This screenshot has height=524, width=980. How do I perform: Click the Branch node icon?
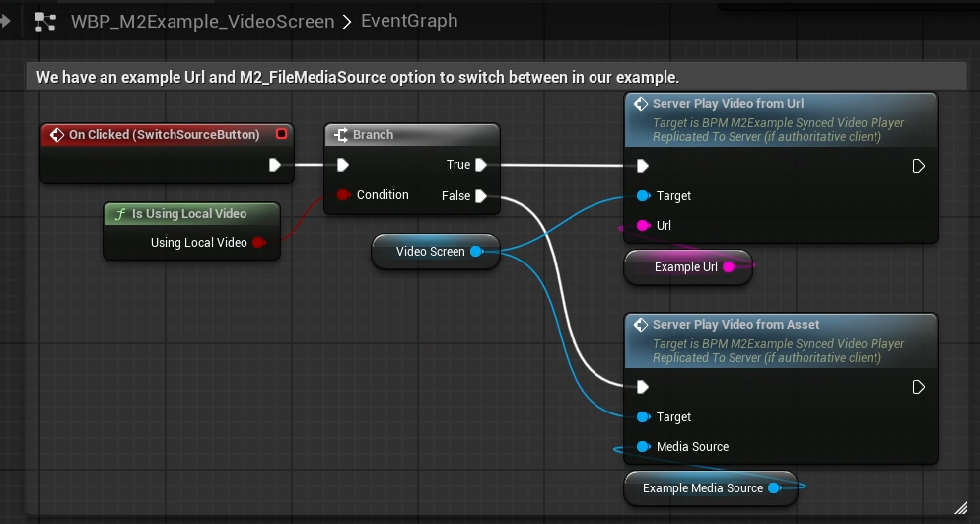(x=340, y=135)
